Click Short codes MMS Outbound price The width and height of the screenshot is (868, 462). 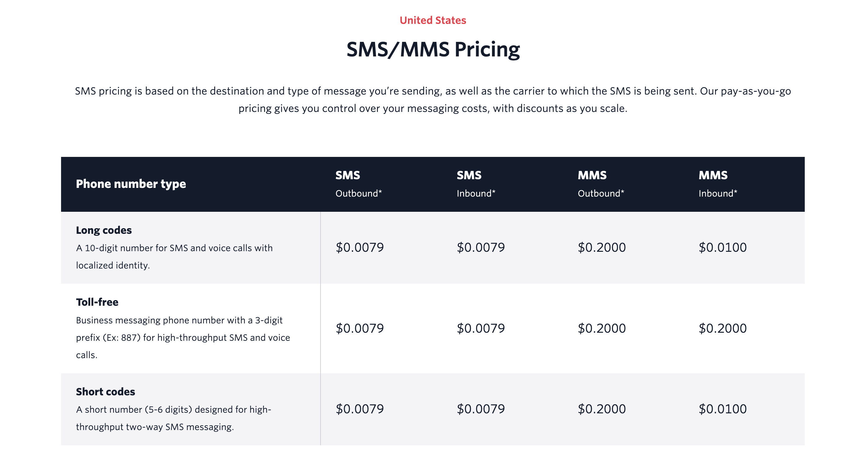pyautogui.click(x=601, y=409)
